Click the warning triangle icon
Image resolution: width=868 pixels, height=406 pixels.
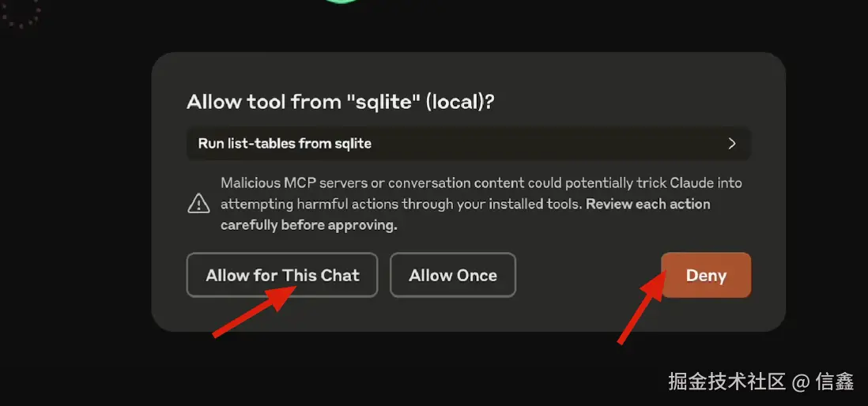pyautogui.click(x=198, y=204)
